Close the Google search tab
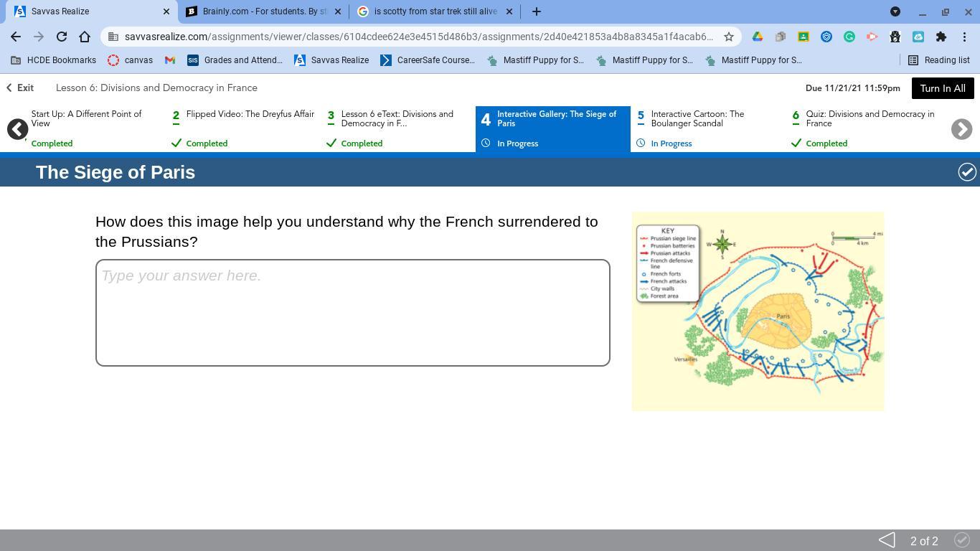The height and width of the screenshot is (551, 980). 509,11
